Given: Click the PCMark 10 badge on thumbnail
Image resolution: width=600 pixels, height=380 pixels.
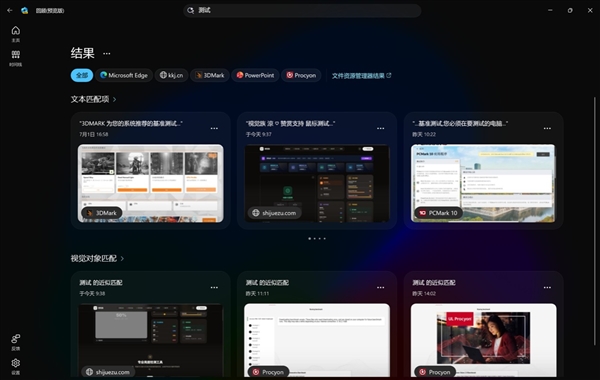Looking at the screenshot, I should coord(439,213).
